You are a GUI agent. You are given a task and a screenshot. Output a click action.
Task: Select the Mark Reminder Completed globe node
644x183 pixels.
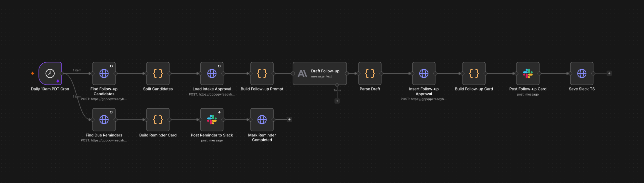coord(262,120)
